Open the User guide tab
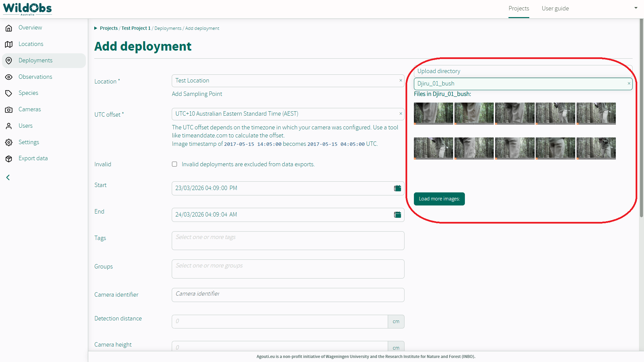The height and width of the screenshot is (362, 644). click(x=555, y=9)
